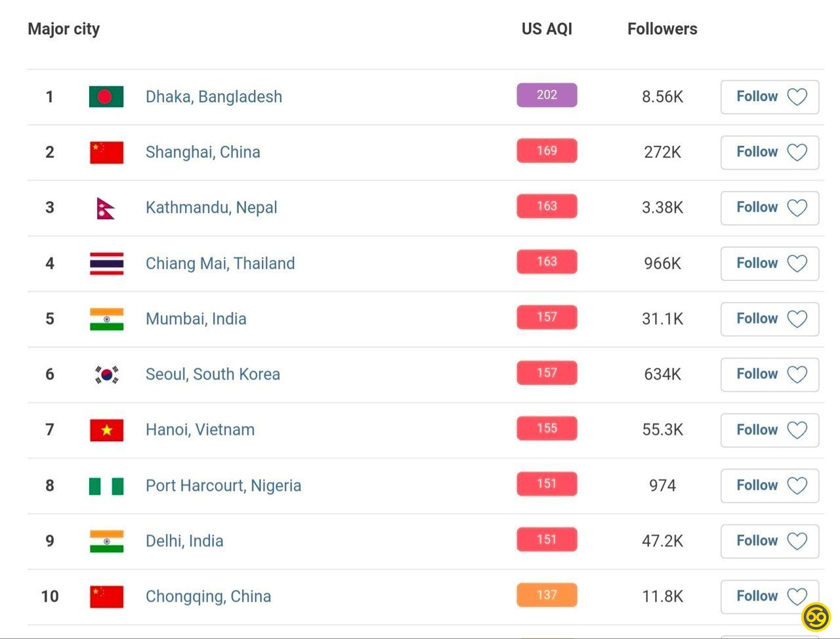Open the Kathmandu, Nepal city link
This screenshot has width=840, height=639.
point(211,208)
